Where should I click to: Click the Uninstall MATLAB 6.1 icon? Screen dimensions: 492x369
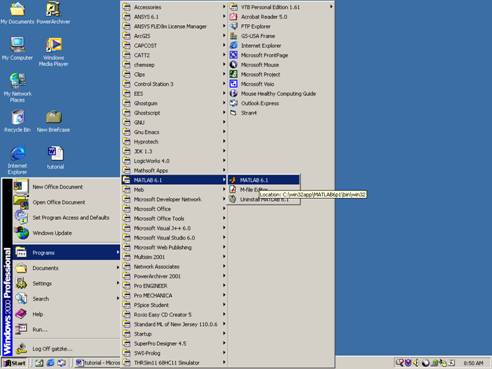tap(233, 199)
